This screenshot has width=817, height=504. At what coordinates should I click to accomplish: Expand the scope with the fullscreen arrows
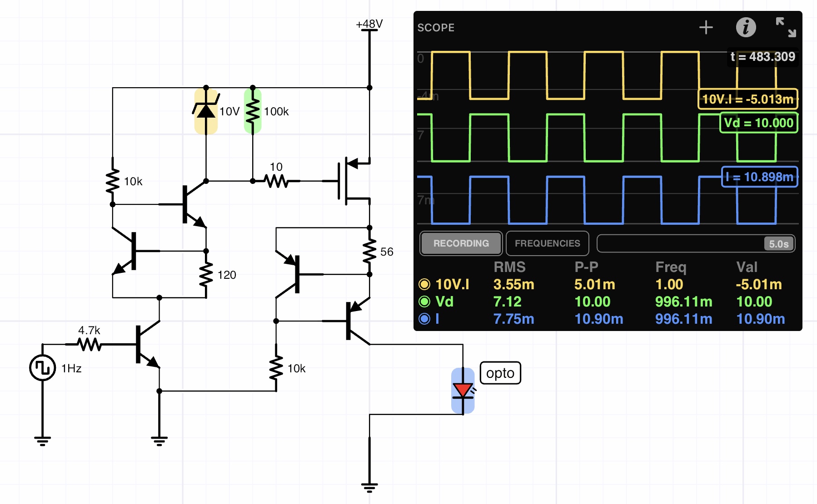click(x=786, y=27)
